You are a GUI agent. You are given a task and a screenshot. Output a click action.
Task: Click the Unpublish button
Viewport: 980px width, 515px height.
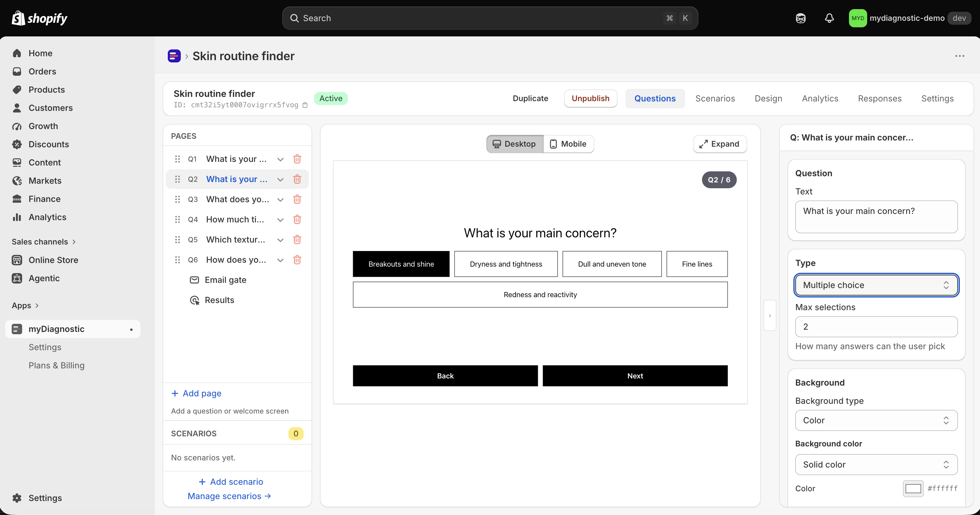(x=590, y=99)
